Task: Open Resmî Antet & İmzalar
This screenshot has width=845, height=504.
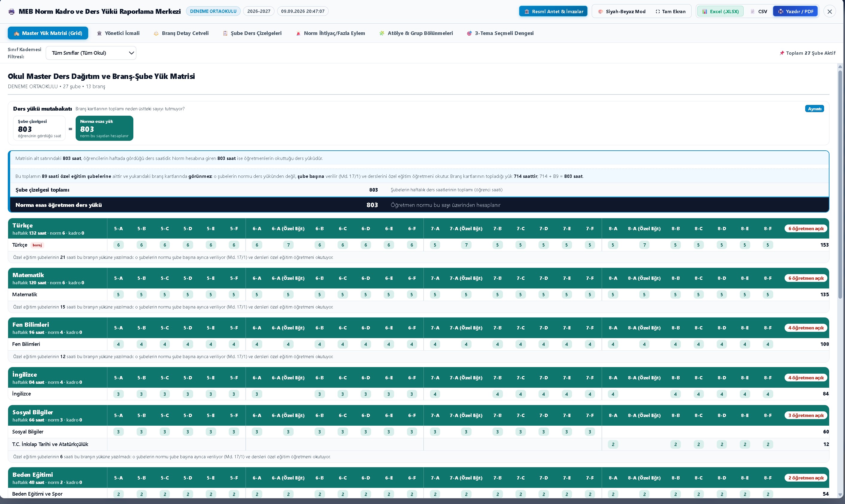Action: pos(553,12)
